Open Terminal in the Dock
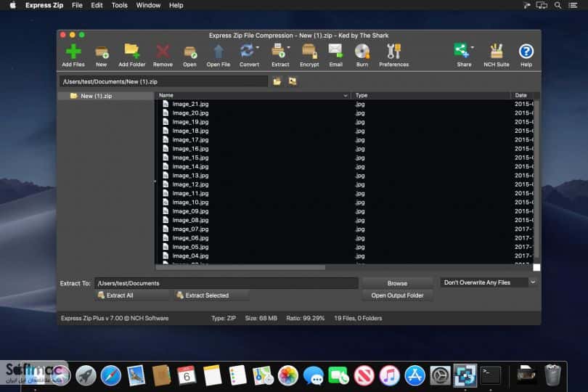588x392 pixels. [x=491, y=375]
